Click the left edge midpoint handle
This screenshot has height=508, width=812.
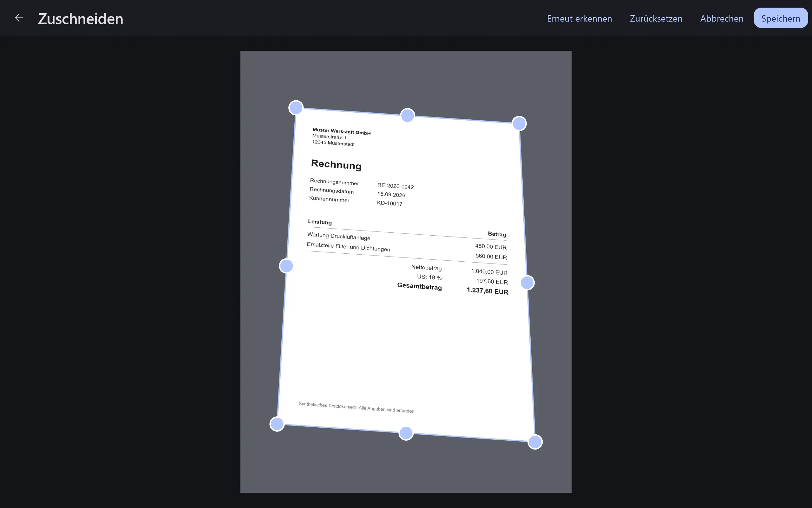coord(286,266)
